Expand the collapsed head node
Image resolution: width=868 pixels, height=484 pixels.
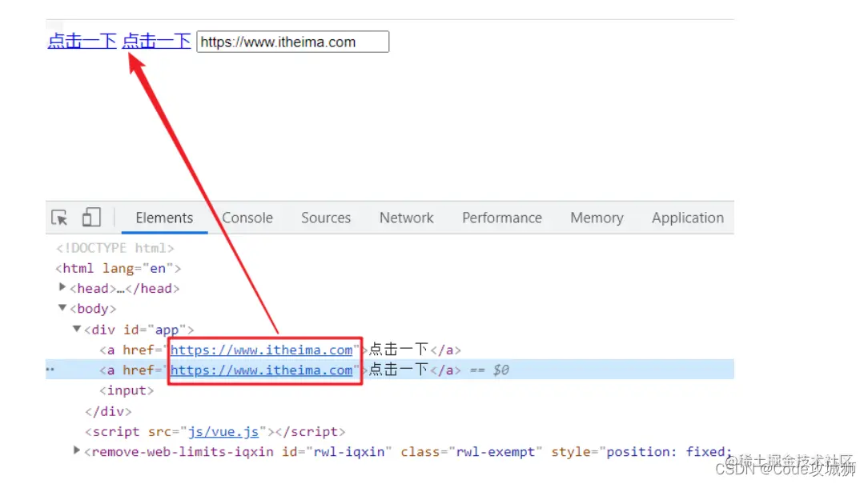coord(62,287)
